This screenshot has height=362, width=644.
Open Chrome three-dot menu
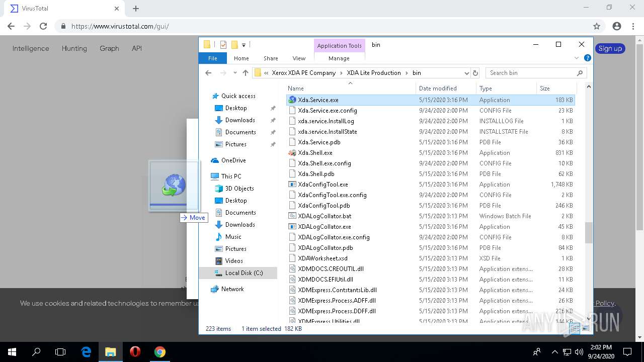(633, 26)
